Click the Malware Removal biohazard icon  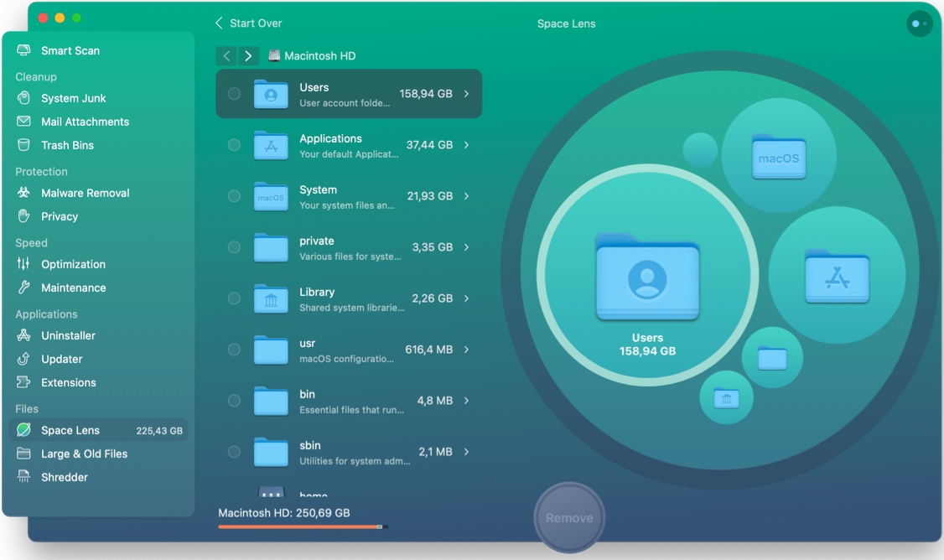pyautogui.click(x=23, y=193)
